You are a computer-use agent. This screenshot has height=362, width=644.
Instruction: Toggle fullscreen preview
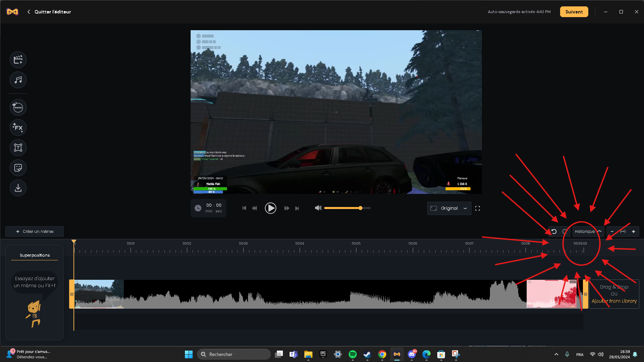478,208
